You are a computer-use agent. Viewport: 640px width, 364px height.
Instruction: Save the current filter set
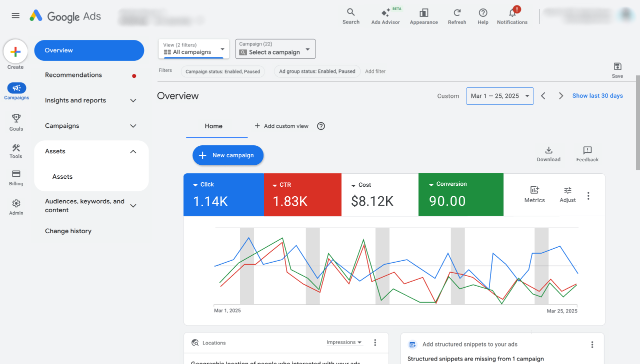617,70
